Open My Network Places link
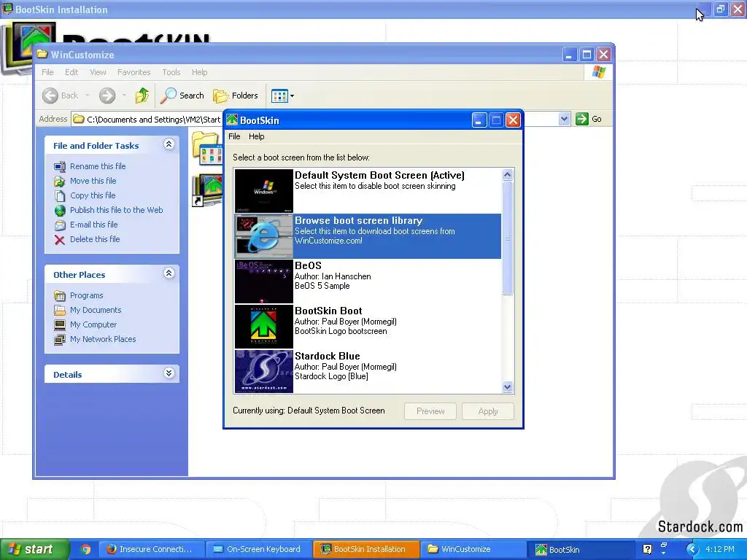 [x=103, y=339]
